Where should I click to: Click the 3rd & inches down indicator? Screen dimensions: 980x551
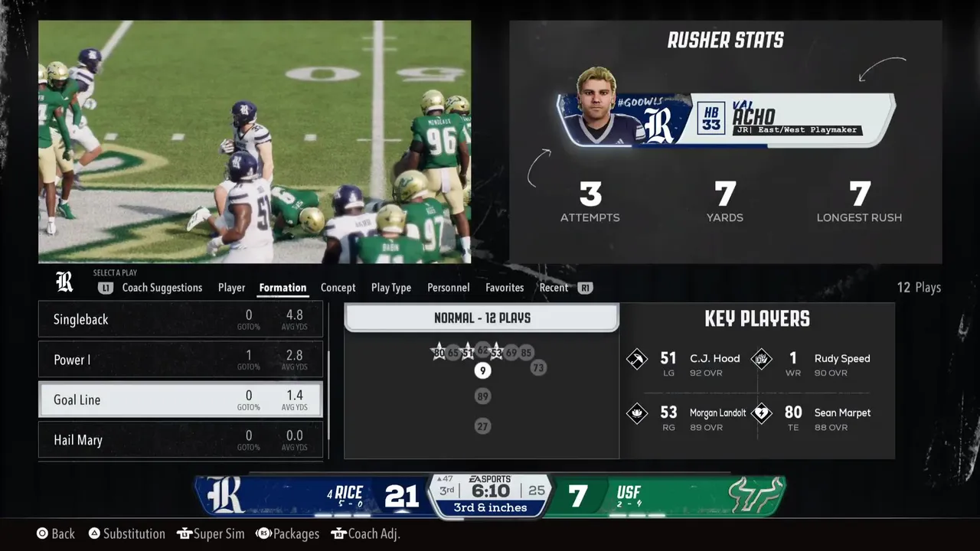[x=490, y=507]
